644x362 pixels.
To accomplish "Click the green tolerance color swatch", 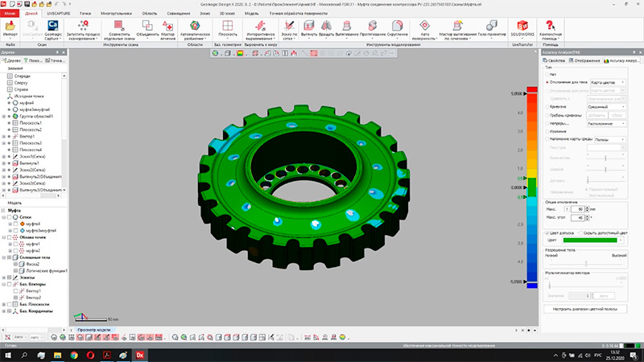I will tap(589, 240).
